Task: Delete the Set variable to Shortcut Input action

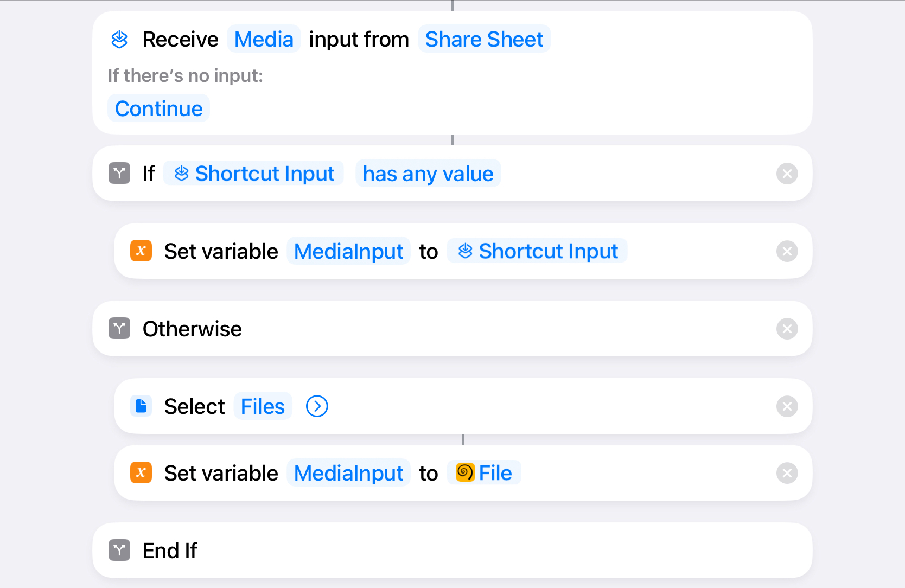Action: pyautogui.click(x=787, y=251)
